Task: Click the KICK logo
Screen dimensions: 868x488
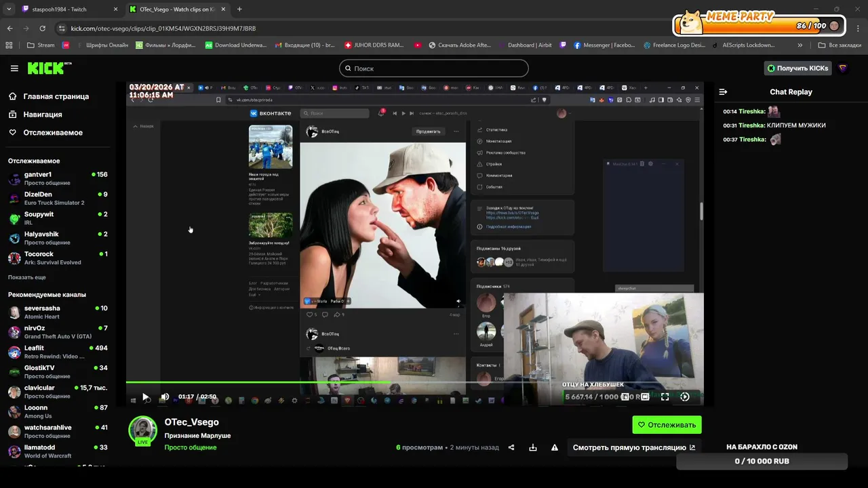Action: pos(50,68)
